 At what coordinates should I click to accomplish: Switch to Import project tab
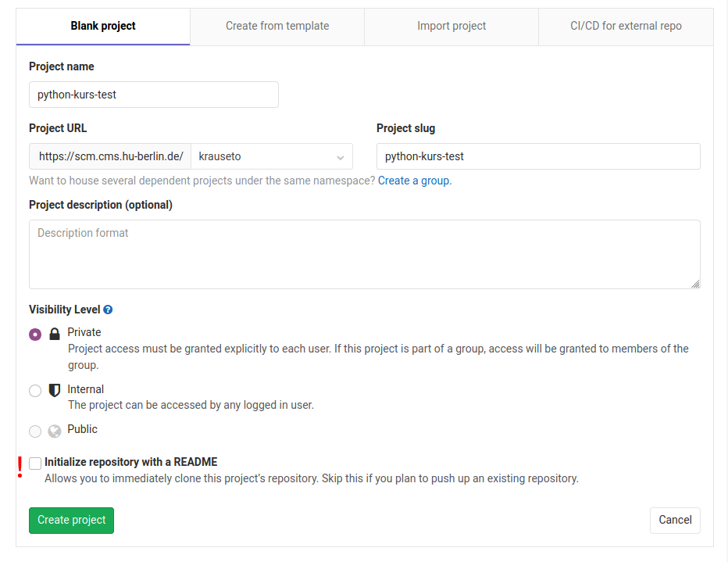[451, 26]
